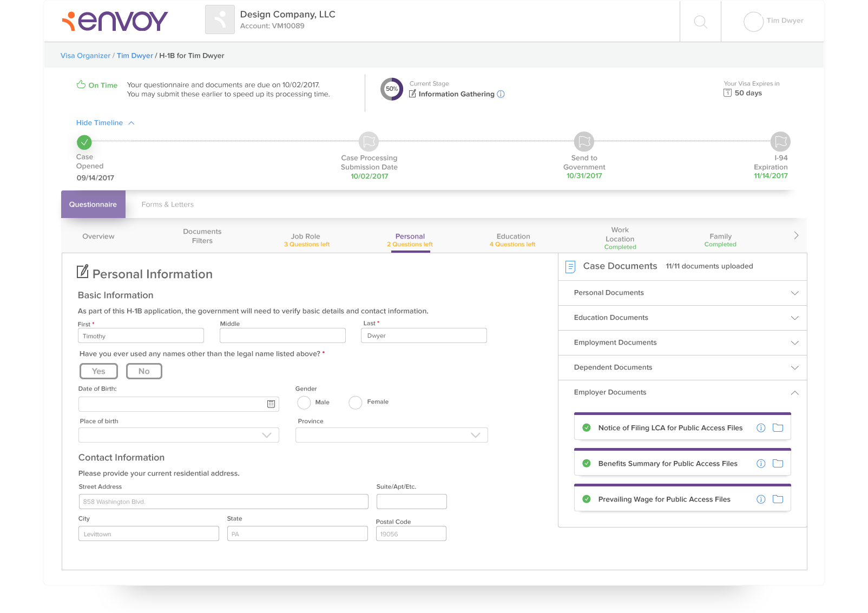Click the edit icon beside Information Gathering
The width and height of the screenshot is (868, 613).
click(x=412, y=94)
